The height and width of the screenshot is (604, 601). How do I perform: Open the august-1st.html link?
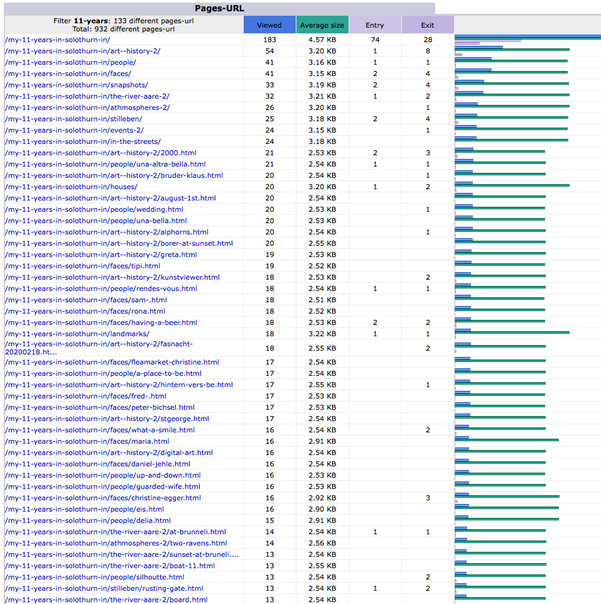coord(111,198)
